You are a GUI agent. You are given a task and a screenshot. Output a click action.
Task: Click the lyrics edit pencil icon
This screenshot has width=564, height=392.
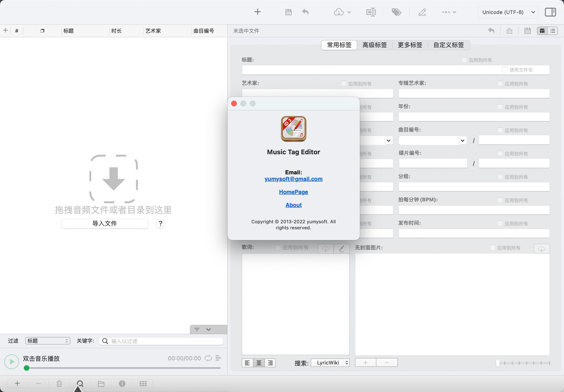(342, 249)
